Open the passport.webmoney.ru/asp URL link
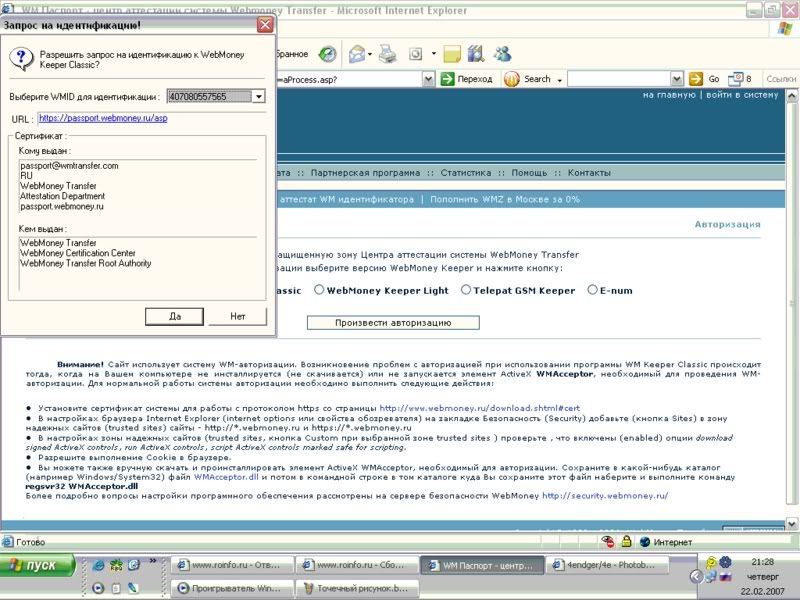 click(x=103, y=118)
